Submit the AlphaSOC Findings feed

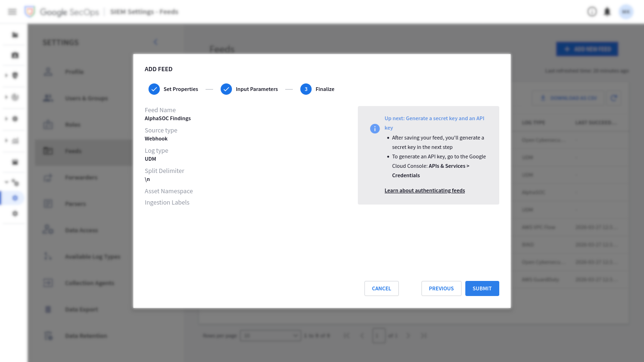(482, 288)
